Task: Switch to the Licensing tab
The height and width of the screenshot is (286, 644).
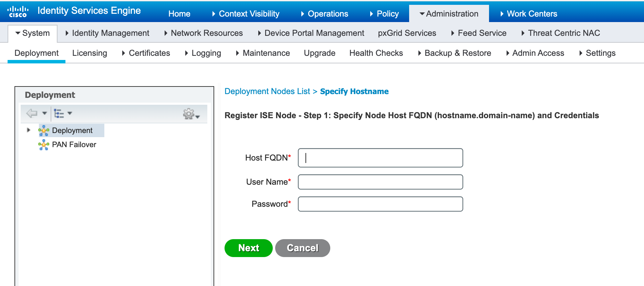Action: pos(90,53)
